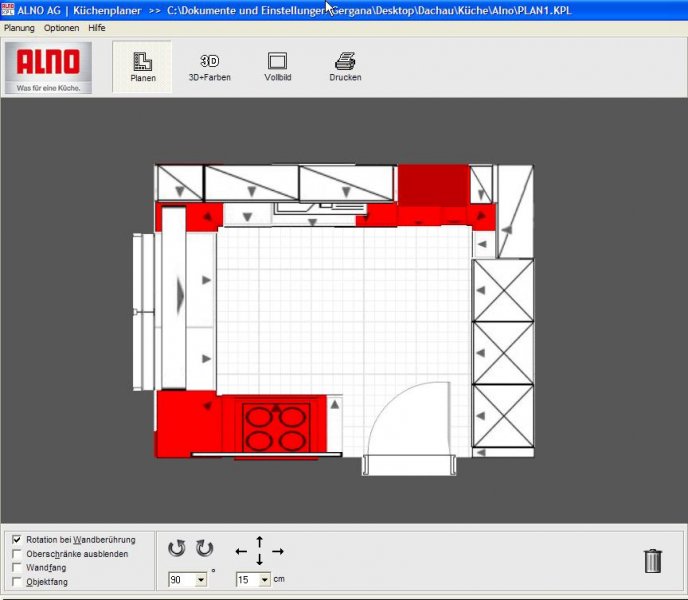The width and height of the screenshot is (688, 600).
Task: Open the Hilfe menu
Action: point(96,28)
